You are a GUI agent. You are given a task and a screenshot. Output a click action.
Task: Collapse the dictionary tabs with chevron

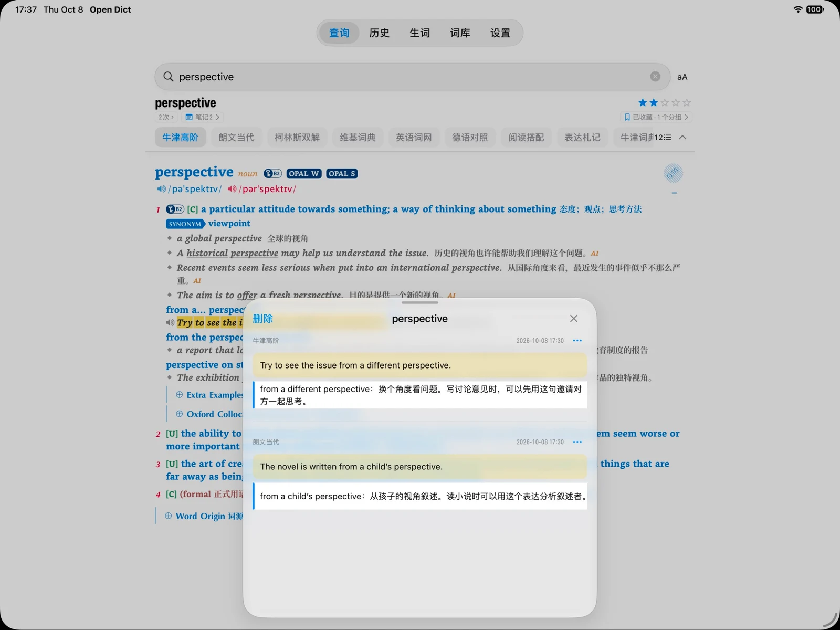682,138
